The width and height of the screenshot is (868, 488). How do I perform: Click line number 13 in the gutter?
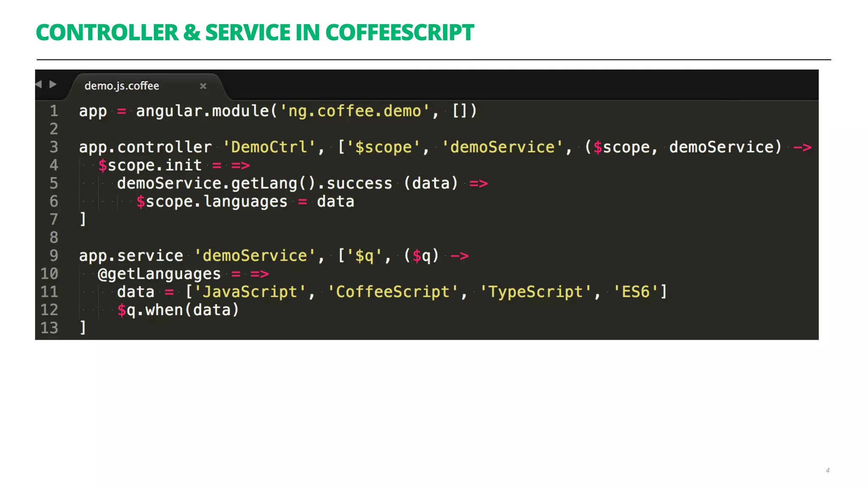(x=49, y=328)
